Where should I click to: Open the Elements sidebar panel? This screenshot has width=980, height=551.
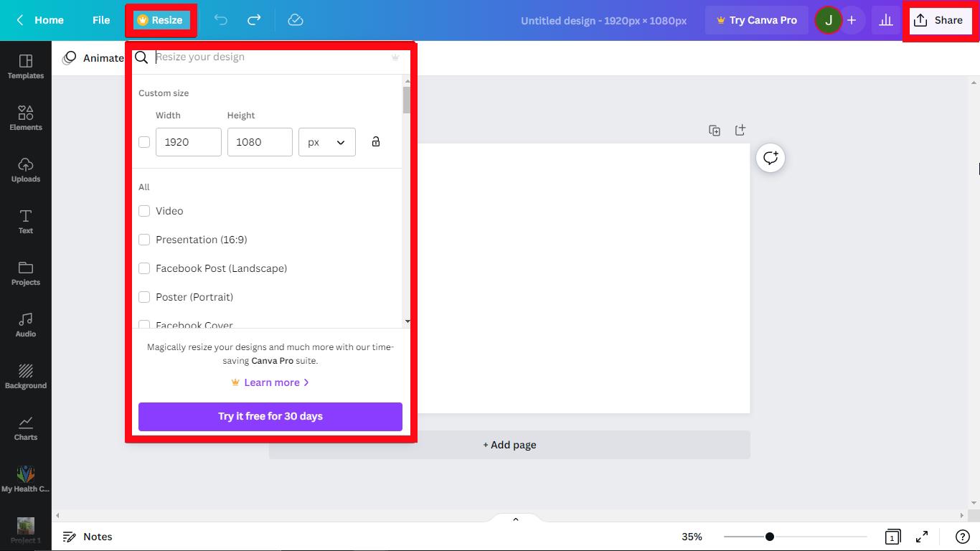point(26,118)
